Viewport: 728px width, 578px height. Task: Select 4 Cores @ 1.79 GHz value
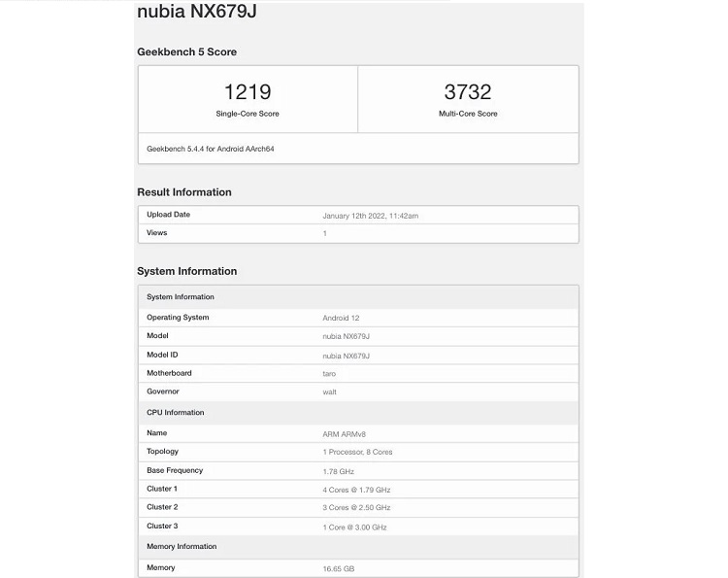[356, 490]
